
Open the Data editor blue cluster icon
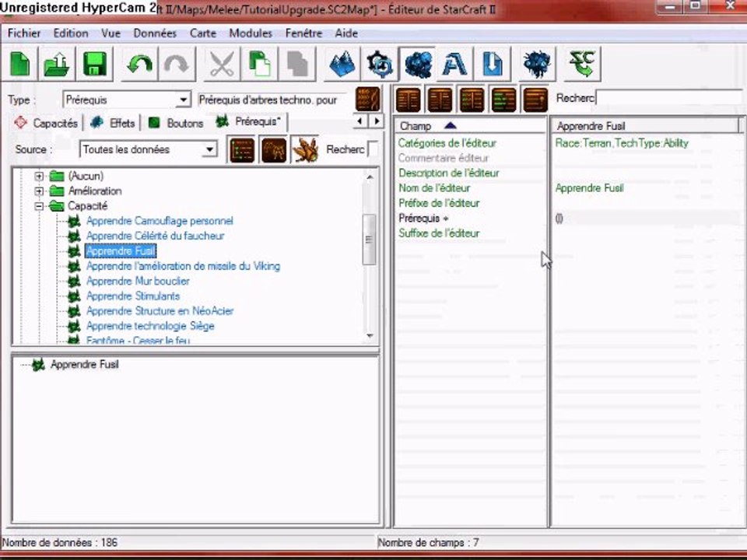coord(418,63)
